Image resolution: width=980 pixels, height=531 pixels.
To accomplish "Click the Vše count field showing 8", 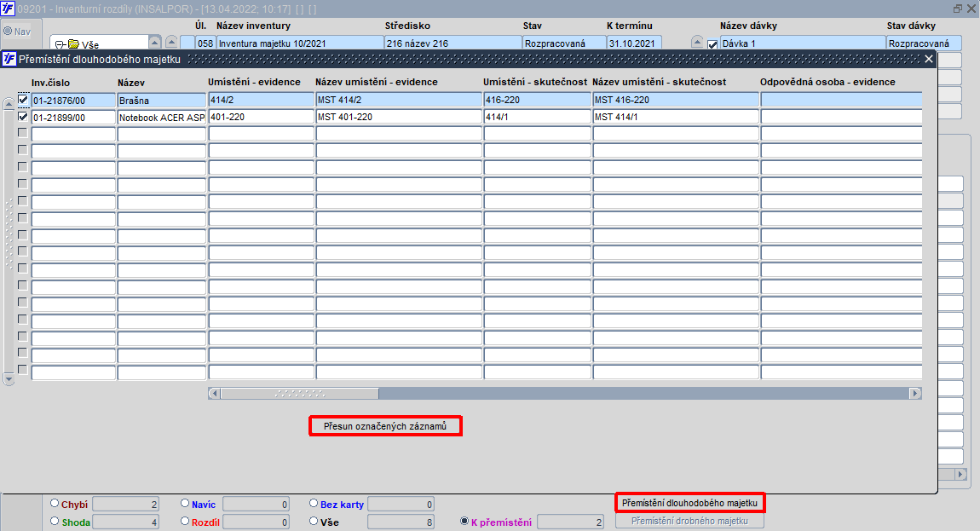I will (401, 522).
